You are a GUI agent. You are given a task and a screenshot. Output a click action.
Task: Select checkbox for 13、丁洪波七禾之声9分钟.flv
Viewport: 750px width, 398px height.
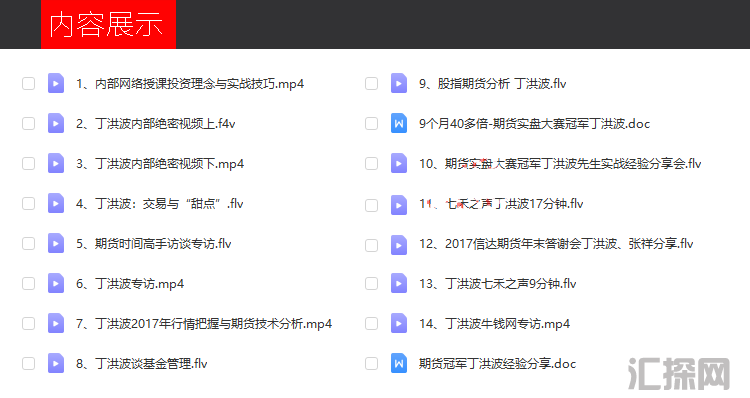tap(372, 283)
